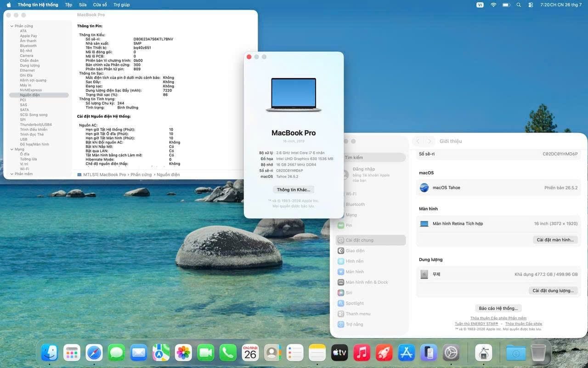Open Photos from the Dock

(183, 353)
